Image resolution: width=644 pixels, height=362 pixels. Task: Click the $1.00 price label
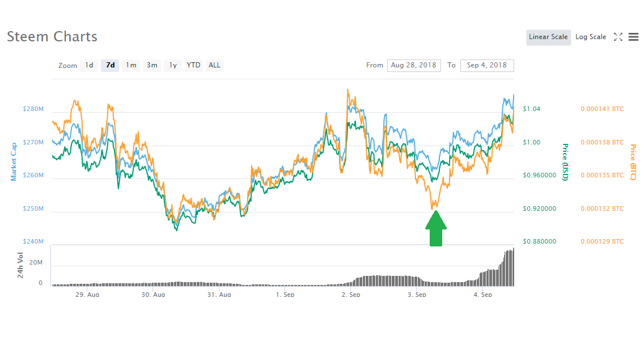[x=531, y=142]
